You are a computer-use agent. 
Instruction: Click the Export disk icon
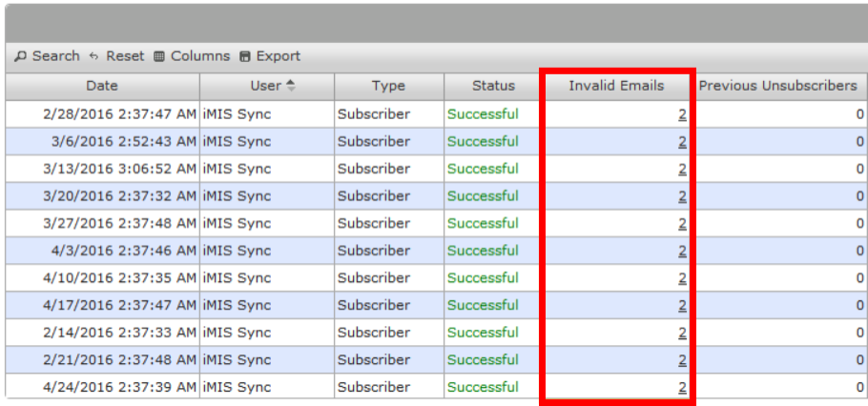245,56
